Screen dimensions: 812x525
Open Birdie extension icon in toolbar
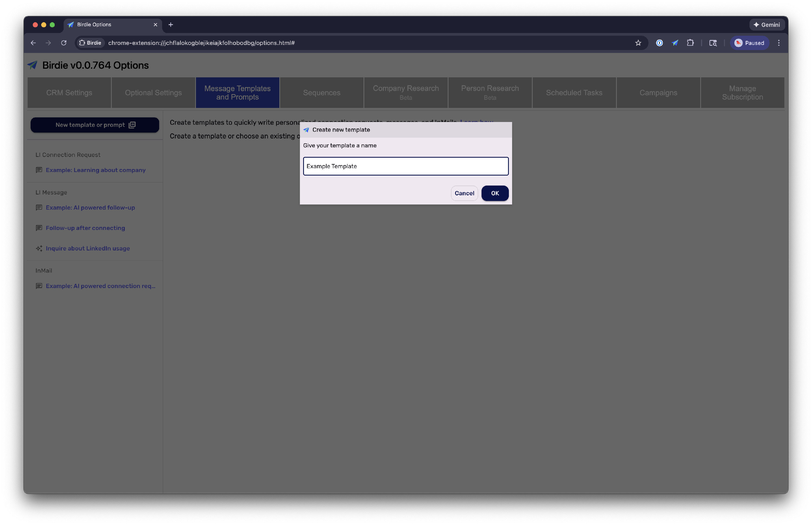[x=675, y=43]
